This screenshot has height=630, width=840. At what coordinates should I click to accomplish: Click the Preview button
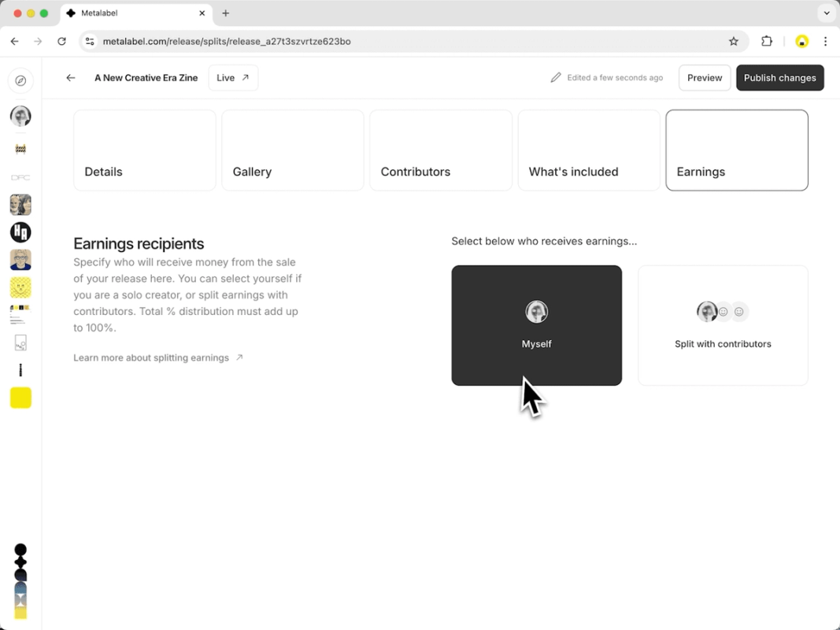(705, 78)
